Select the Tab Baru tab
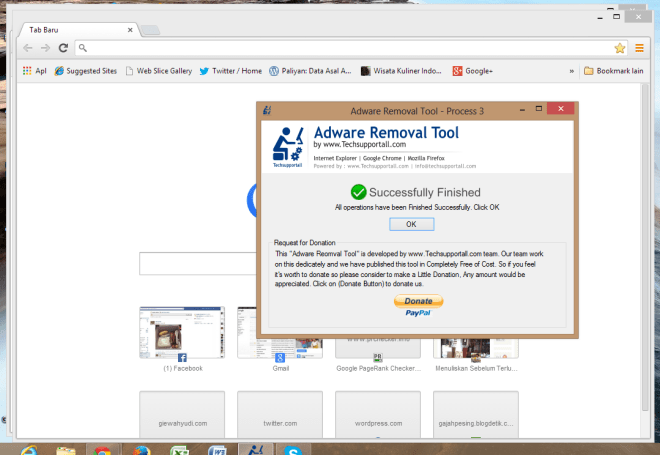This screenshot has height=455, width=660. 79,30
